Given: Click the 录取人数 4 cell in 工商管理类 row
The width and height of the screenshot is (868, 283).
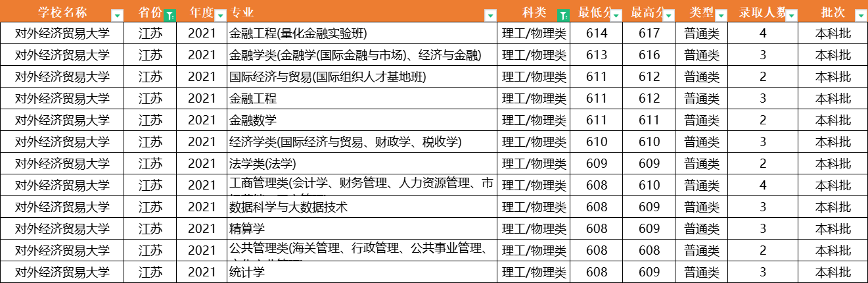Looking at the screenshot, I should 763,186.
